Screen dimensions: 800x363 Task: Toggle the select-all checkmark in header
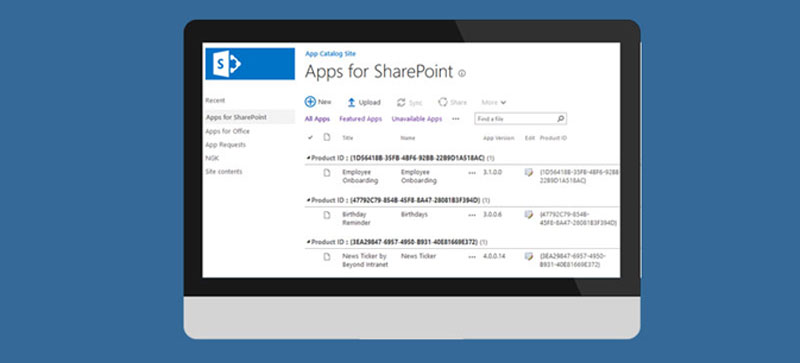tap(310, 138)
